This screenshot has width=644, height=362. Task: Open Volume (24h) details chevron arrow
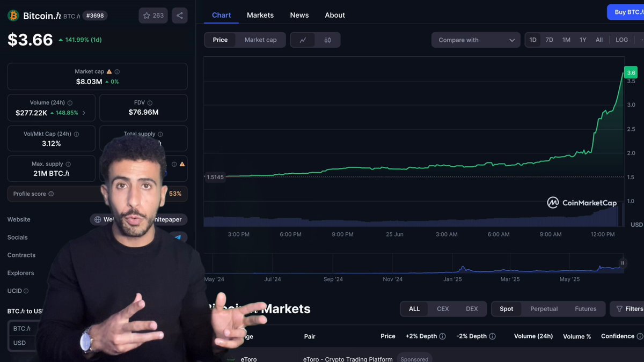pos(84,113)
